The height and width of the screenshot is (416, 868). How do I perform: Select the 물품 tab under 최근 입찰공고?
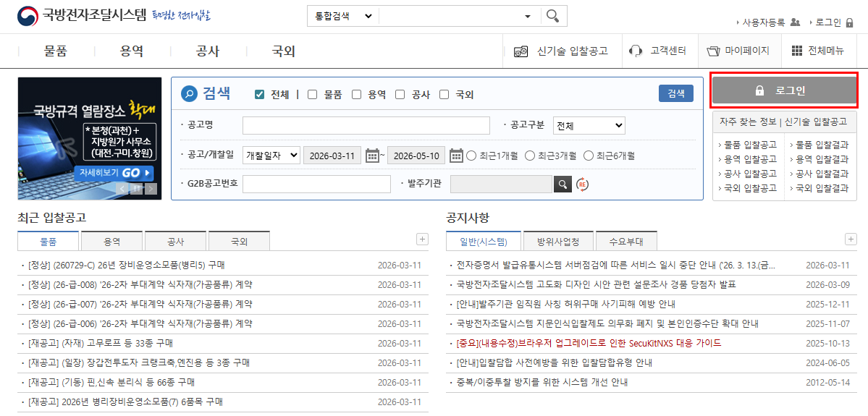coord(49,242)
